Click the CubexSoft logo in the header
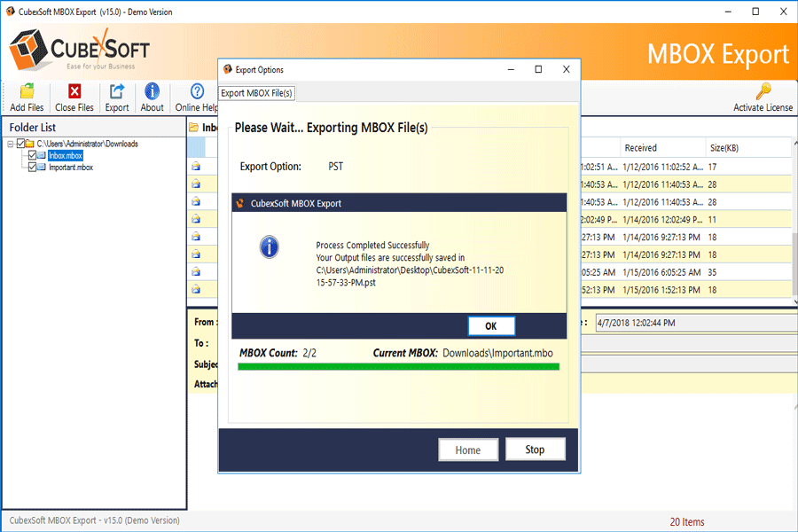Viewport: 798px width, 532px height. click(x=80, y=50)
